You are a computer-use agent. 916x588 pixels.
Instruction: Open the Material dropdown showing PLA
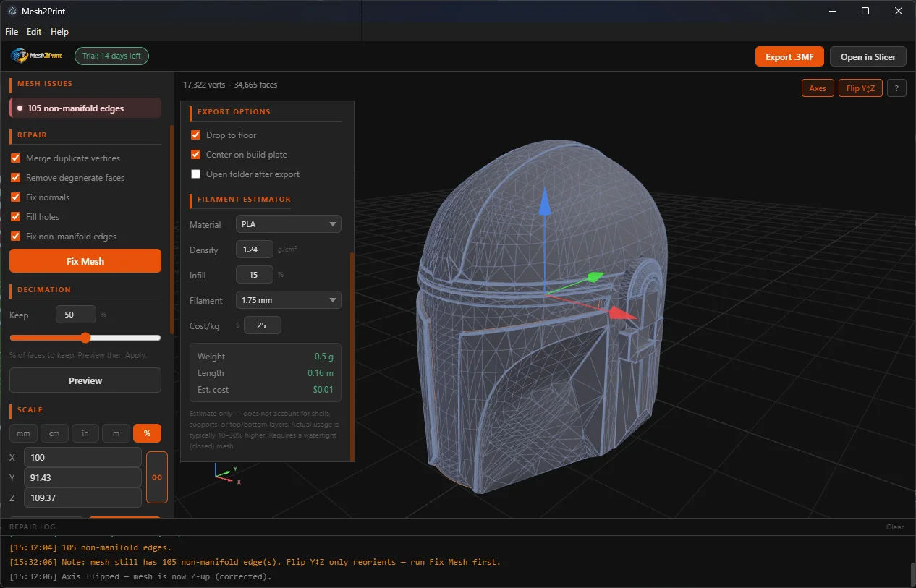[x=288, y=223]
